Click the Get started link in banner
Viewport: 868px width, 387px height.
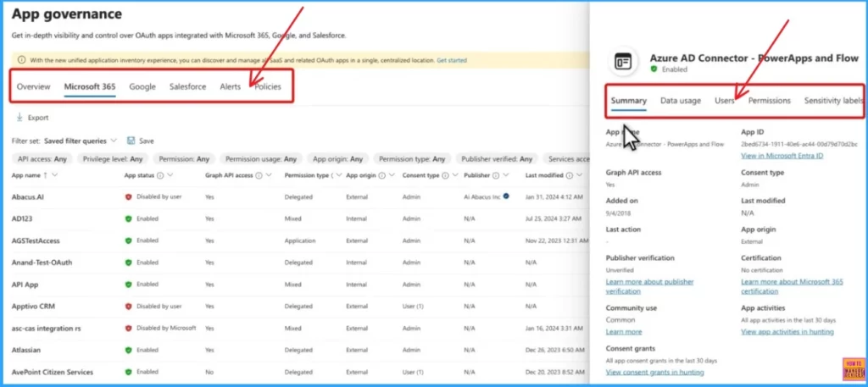click(452, 60)
